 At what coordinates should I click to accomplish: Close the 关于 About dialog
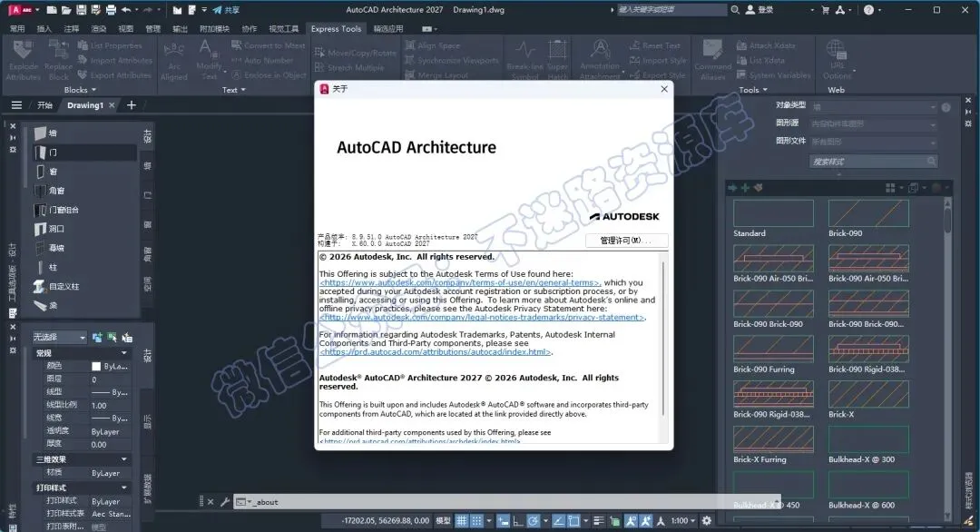click(x=664, y=89)
